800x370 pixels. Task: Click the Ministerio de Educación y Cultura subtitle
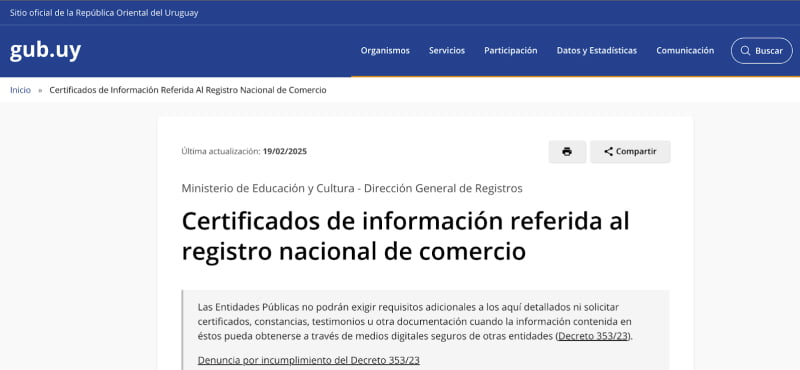[x=352, y=188]
